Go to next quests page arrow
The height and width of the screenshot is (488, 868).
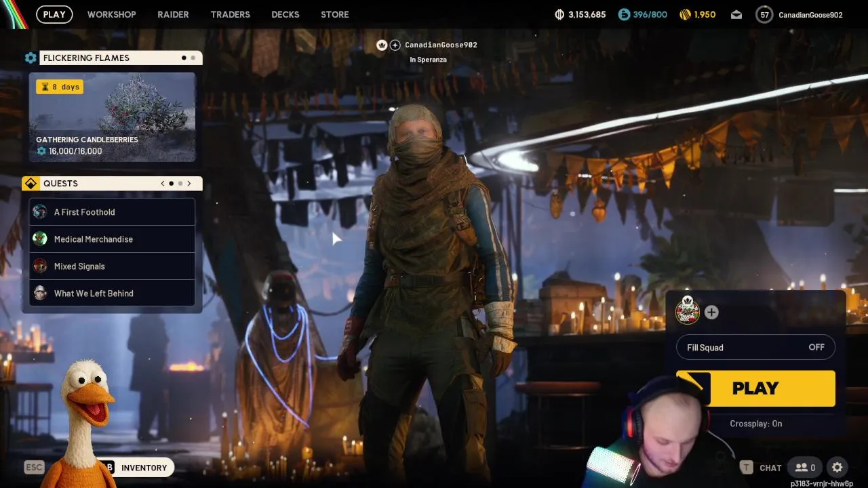tap(189, 184)
